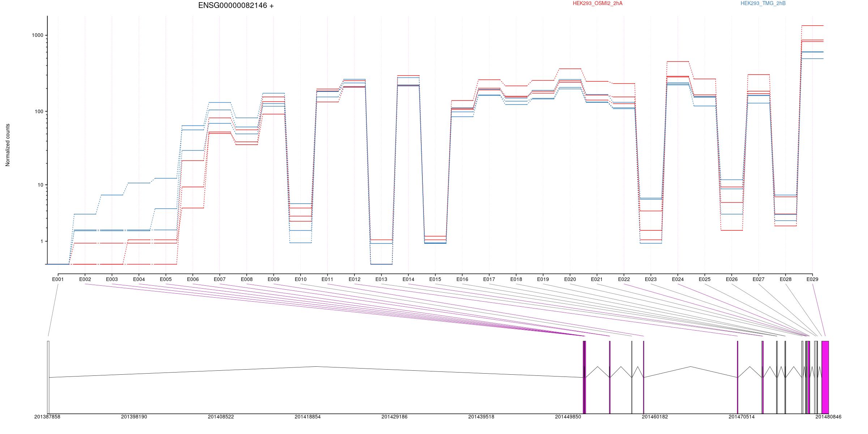Click genomic coordinate 201449850
This screenshot has width=868, height=434.
[568, 417]
